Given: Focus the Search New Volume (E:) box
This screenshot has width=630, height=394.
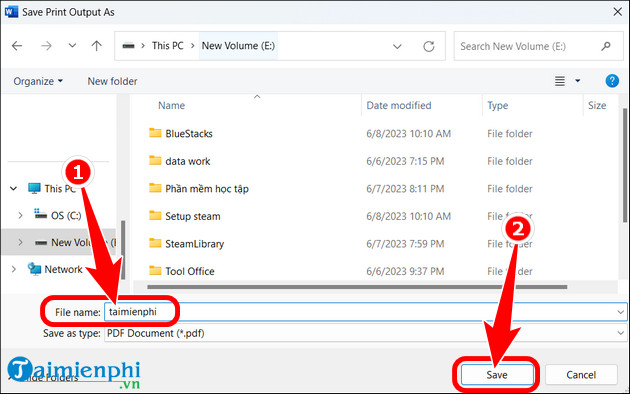Looking at the screenshot, I should [538, 46].
